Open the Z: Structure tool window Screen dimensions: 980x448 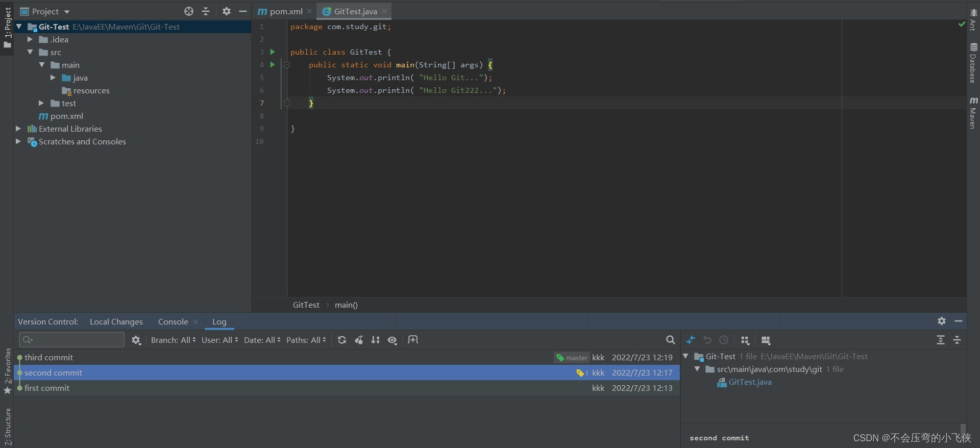click(7, 426)
